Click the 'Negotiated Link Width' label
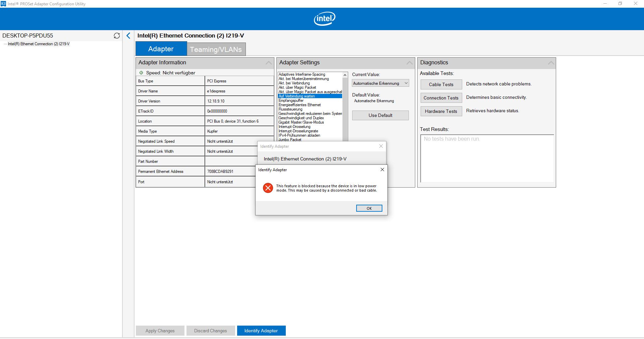 point(156,151)
